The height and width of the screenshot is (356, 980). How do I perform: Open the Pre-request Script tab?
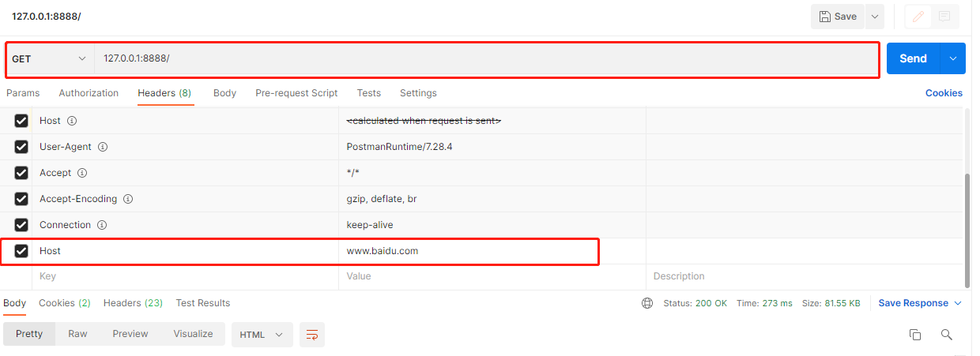(x=296, y=93)
